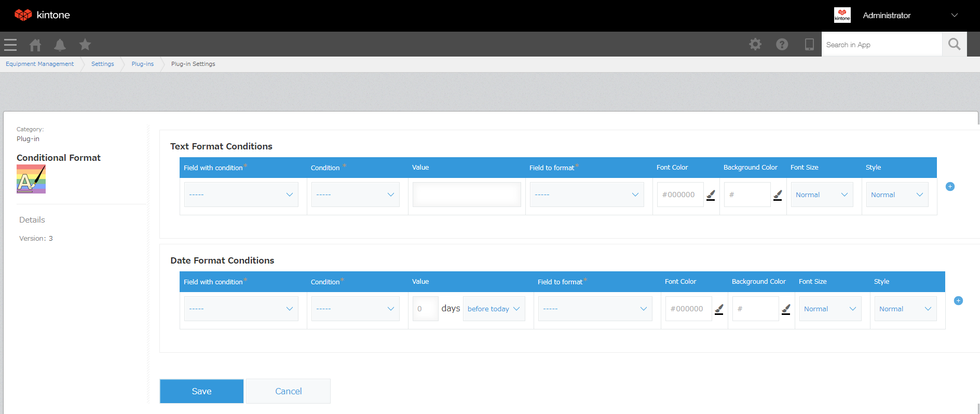Image resolution: width=980 pixels, height=414 pixels.
Task: Open the hamburger navigation menu
Action: coord(10,45)
